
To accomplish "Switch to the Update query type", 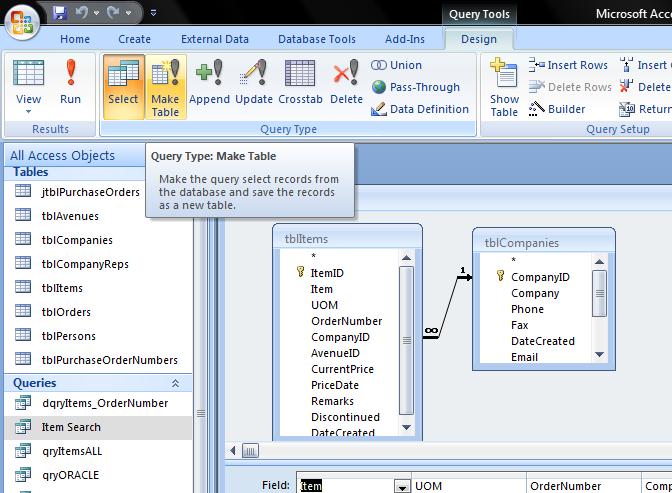I will 254,82.
